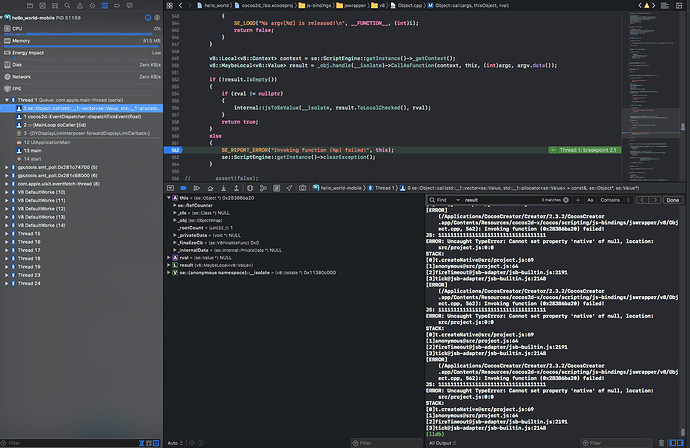Toggle console pane visibility button
Image resolution: width=690 pixels, height=448 pixels.
pyautogui.click(x=680, y=443)
